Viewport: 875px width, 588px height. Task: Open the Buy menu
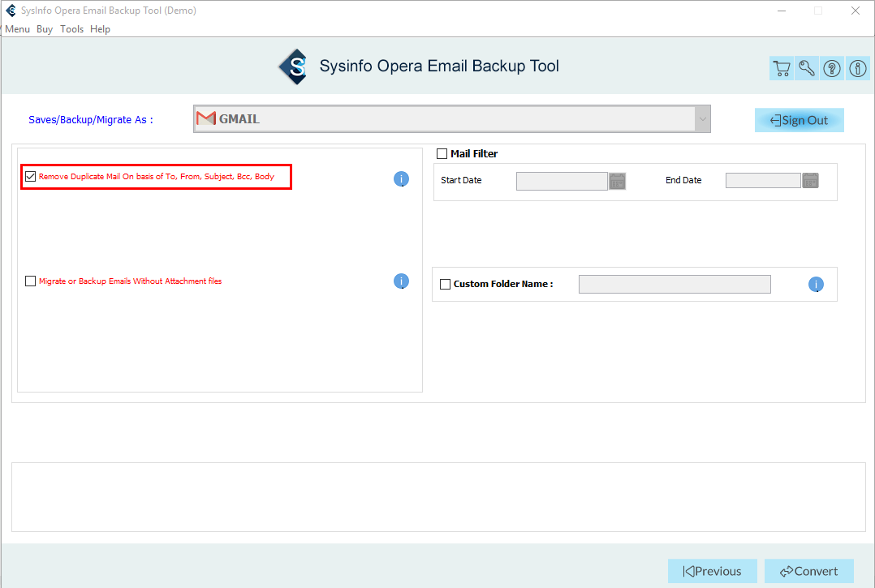[x=45, y=29]
